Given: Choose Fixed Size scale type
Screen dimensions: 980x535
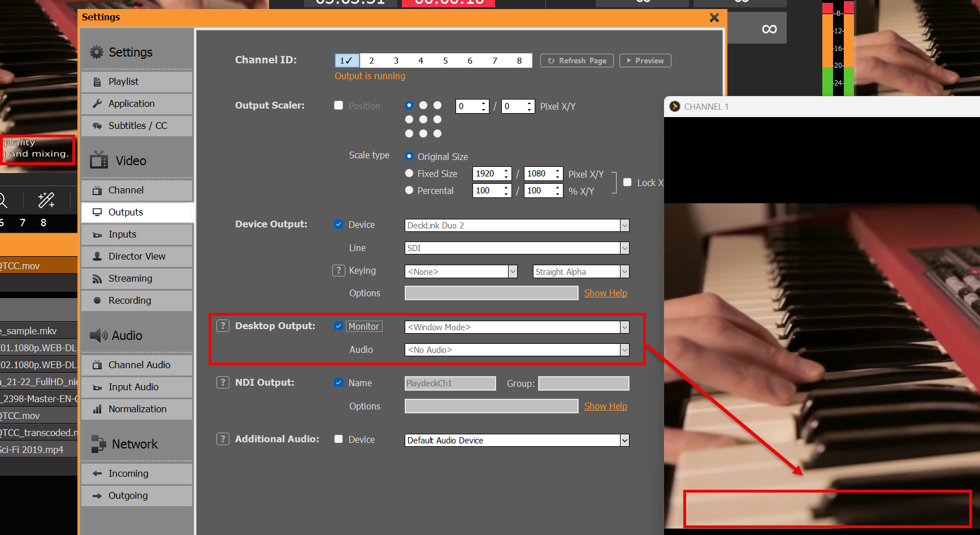Looking at the screenshot, I should click(409, 173).
